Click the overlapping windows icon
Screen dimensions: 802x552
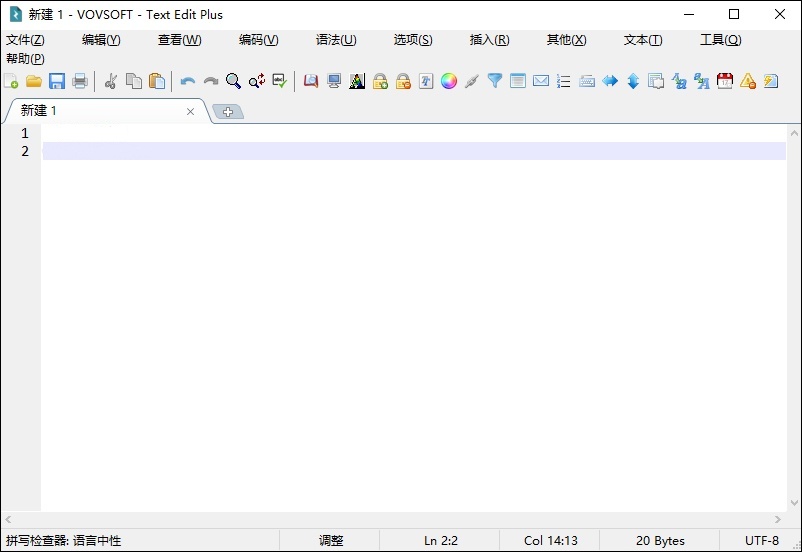pos(656,81)
